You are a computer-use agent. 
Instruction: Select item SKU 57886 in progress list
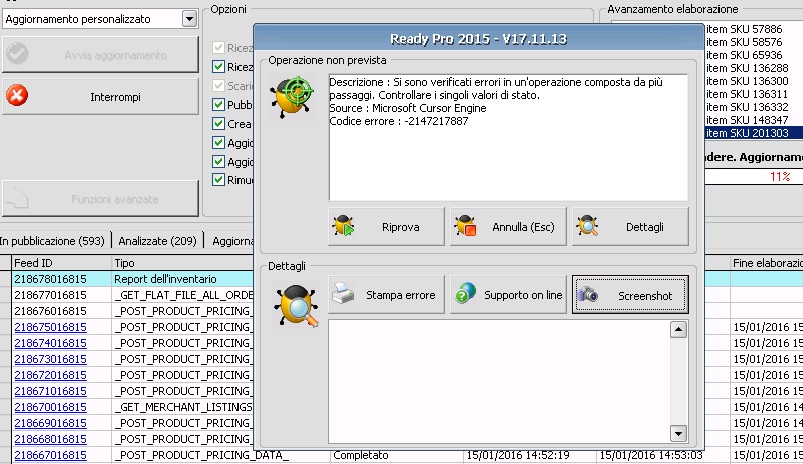coord(744,29)
